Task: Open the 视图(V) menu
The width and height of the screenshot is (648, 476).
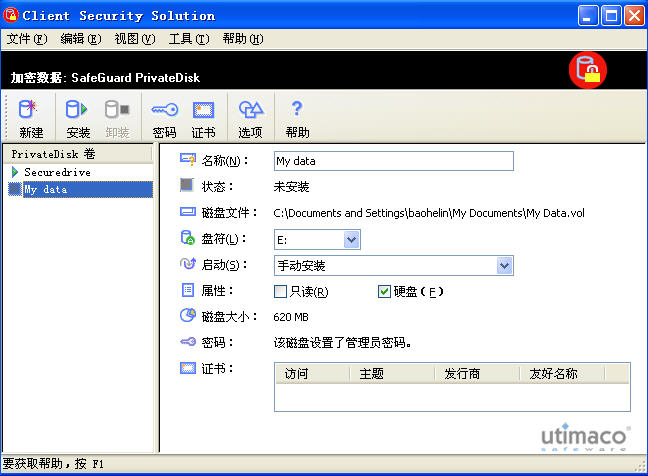Action: point(135,39)
